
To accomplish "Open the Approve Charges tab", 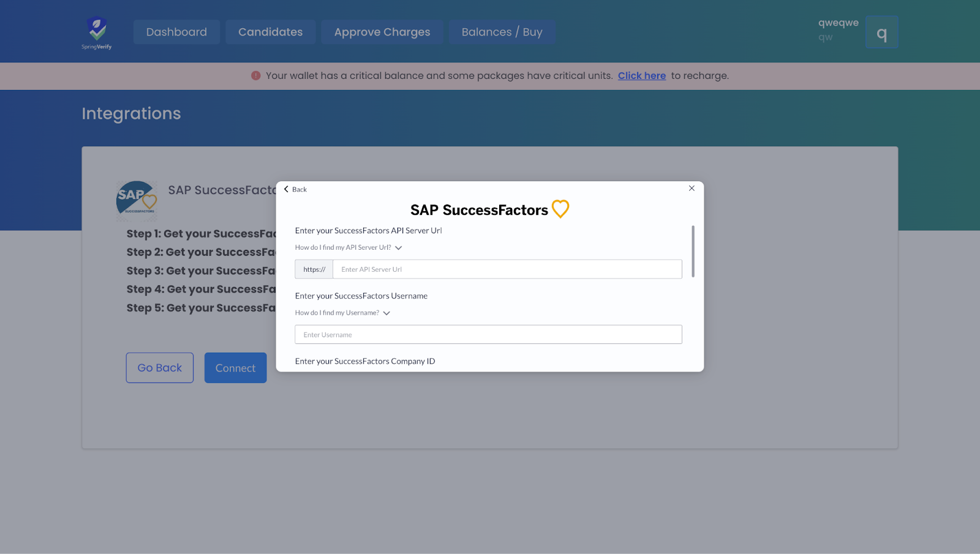I will tap(382, 32).
